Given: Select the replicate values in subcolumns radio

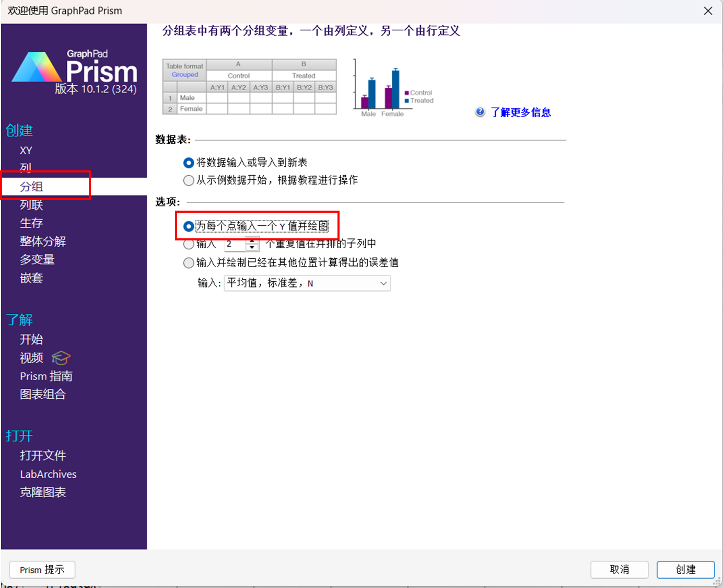Looking at the screenshot, I should pyautogui.click(x=189, y=244).
